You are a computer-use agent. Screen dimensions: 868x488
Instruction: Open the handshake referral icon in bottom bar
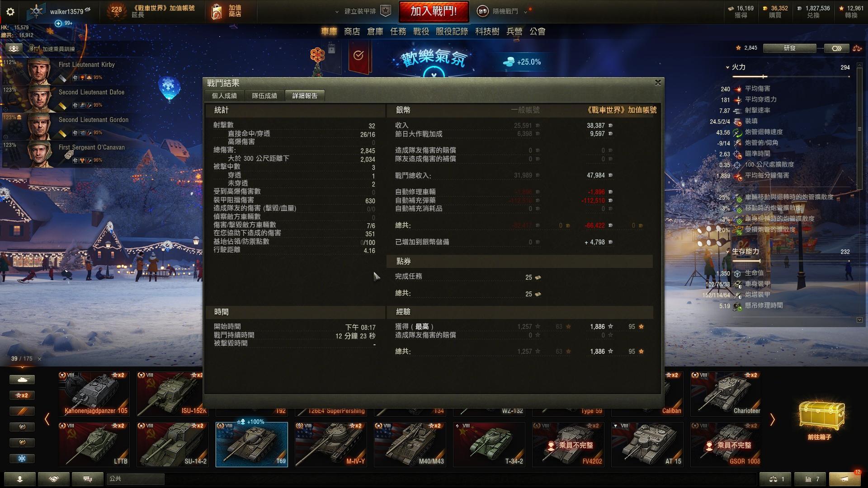[54, 479]
